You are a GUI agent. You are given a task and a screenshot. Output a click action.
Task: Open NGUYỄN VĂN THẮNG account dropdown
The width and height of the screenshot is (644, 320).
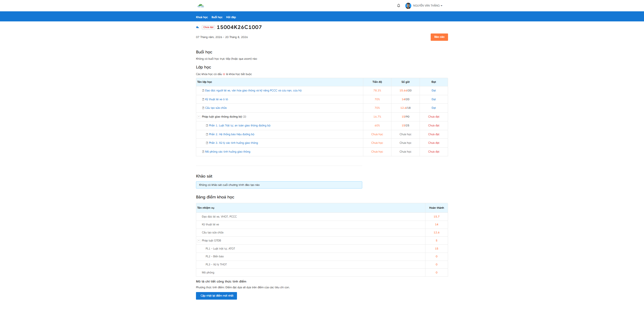pyautogui.click(x=427, y=6)
